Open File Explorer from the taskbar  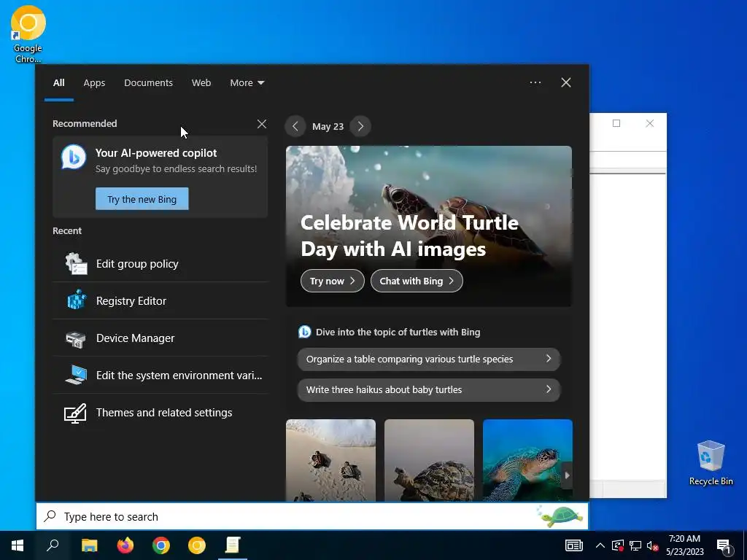(x=89, y=545)
